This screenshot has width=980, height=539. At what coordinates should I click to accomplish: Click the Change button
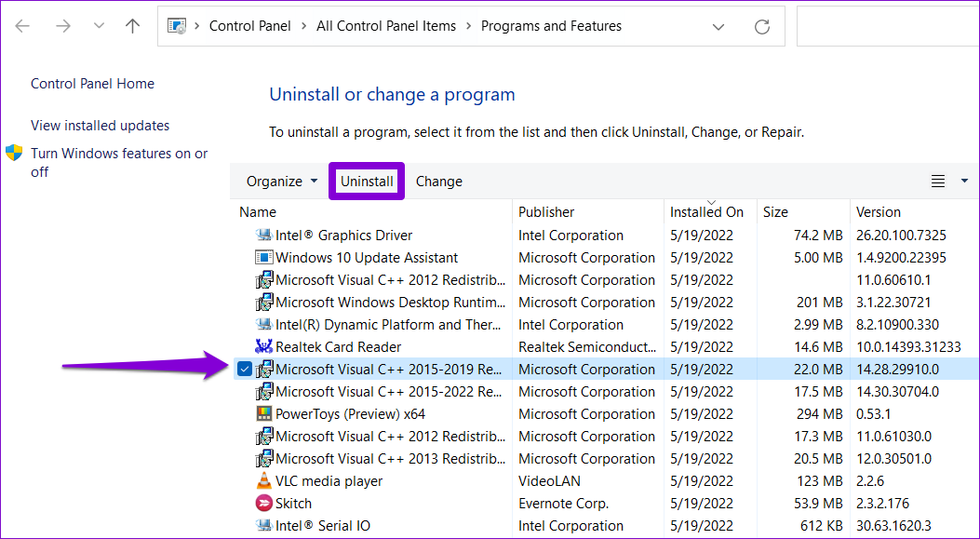tap(439, 182)
